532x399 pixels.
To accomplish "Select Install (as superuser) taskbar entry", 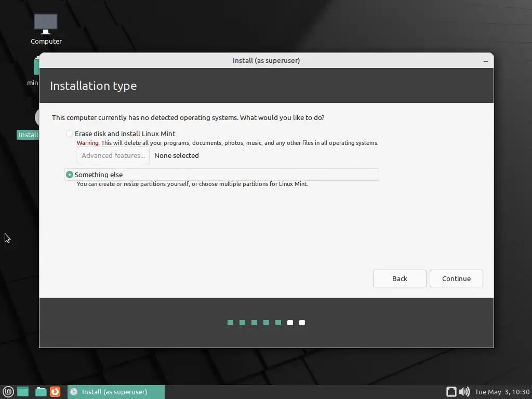I will pyautogui.click(x=116, y=392).
